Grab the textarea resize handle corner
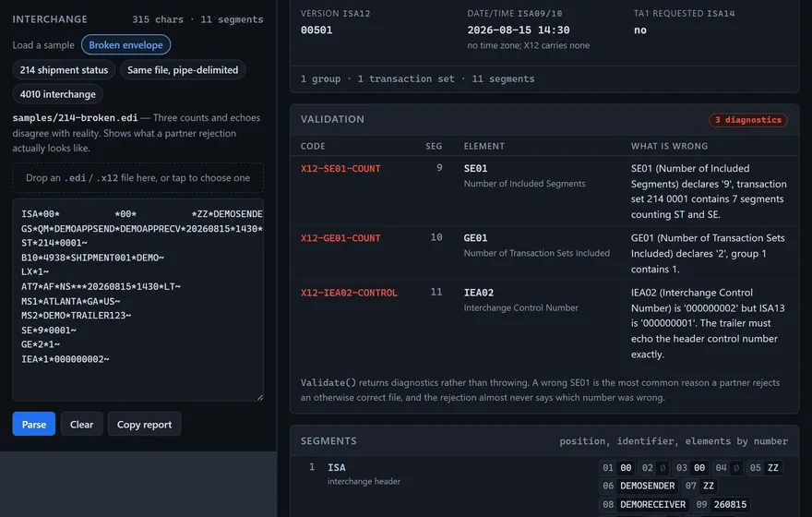Screen dimensions: 812x517 click(260, 397)
